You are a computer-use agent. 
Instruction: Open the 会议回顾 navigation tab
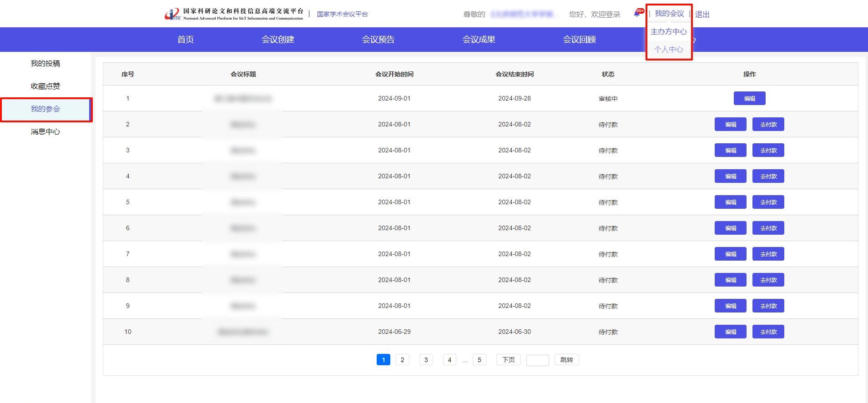point(580,40)
